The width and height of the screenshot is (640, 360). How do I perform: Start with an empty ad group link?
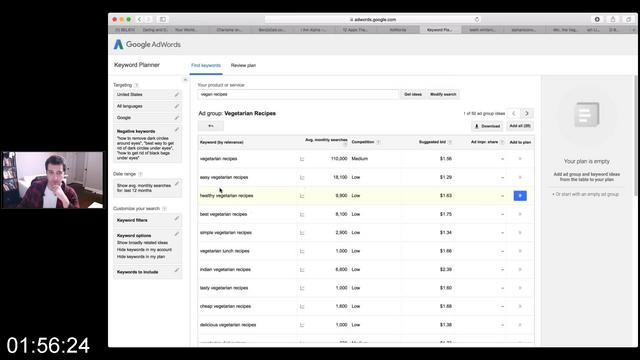tap(586, 194)
